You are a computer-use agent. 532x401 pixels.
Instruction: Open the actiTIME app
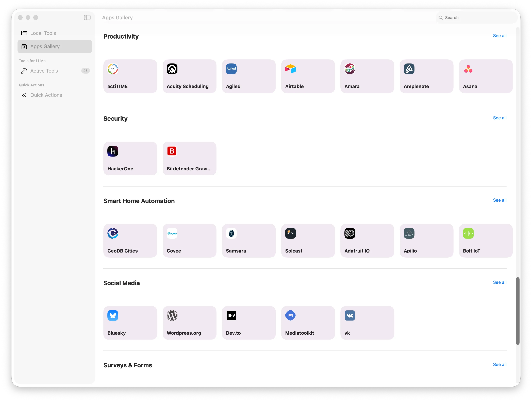tap(130, 76)
